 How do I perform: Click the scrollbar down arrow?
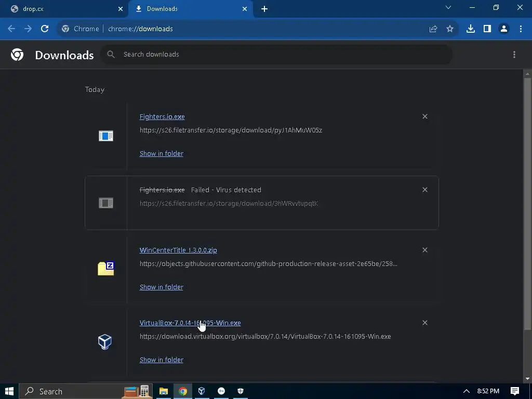pos(527,378)
